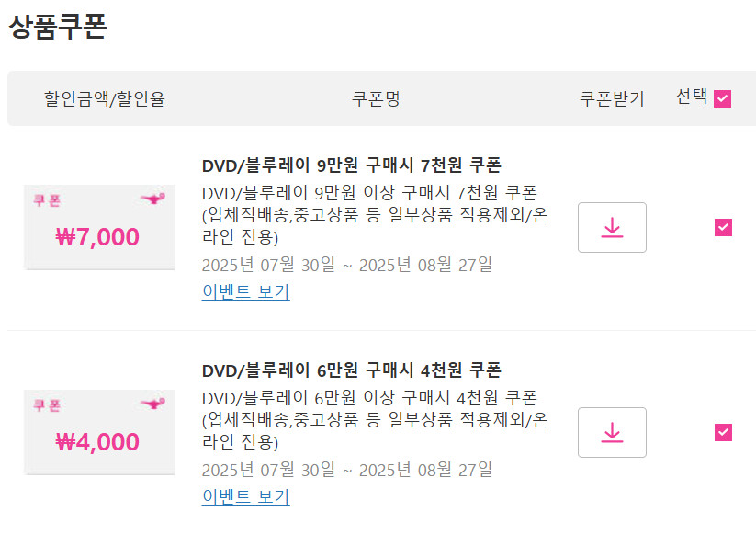Uncheck the 6만원 구매시 4천원 coupon checkbox
The image size is (756, 535).
pyautogui.click(x=723, y=432)
